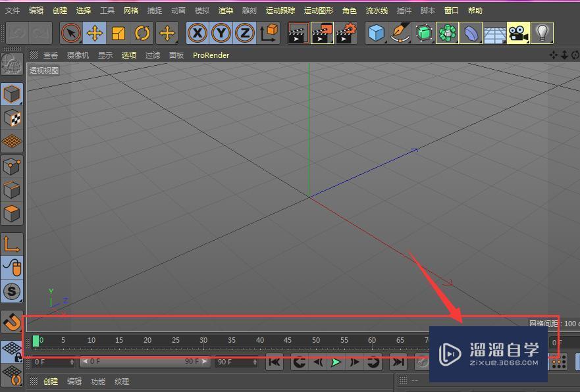580x392 pixels.
Task: Toggle viewport solo S icon
Action: point(12,291)
